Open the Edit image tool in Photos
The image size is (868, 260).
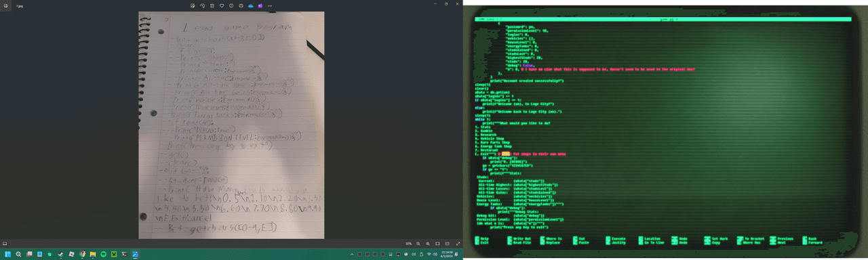[x=193, y=5]
